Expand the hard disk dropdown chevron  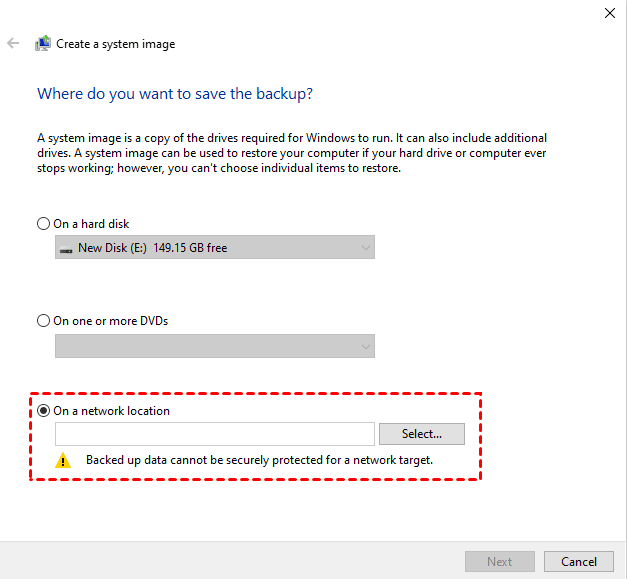click(x=363, y=248)
